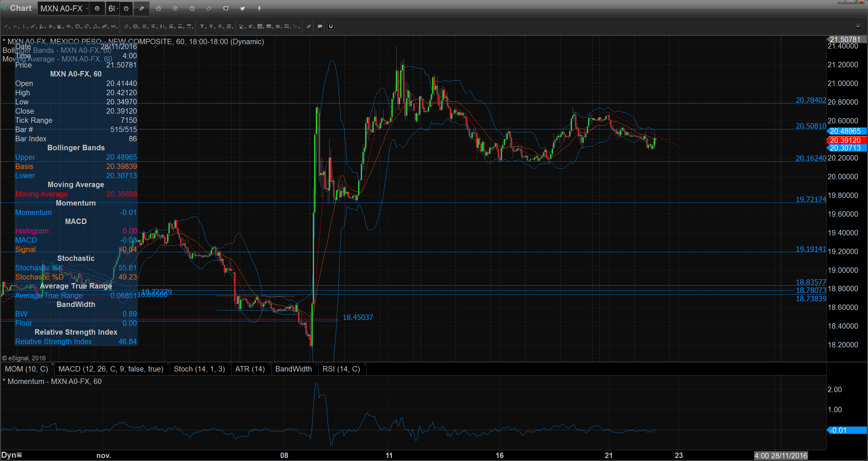The image size is (868, 461).
Task: Expand the trend line tool dropdown arrow
Action: click(x=10, y=28)
